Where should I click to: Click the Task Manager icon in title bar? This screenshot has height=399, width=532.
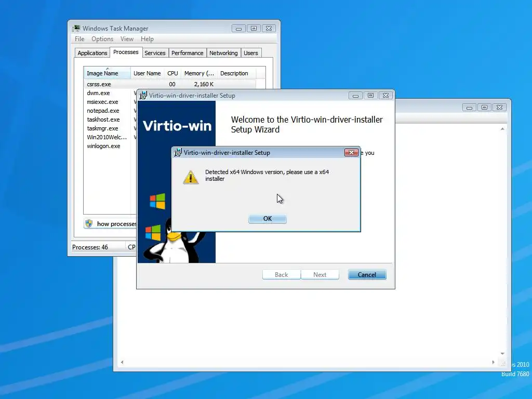(x=76, y=28)
